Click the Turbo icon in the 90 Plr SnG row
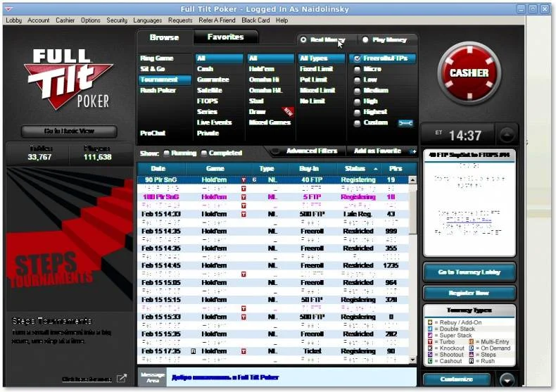 pyautogui.click(x=244, y=180)
